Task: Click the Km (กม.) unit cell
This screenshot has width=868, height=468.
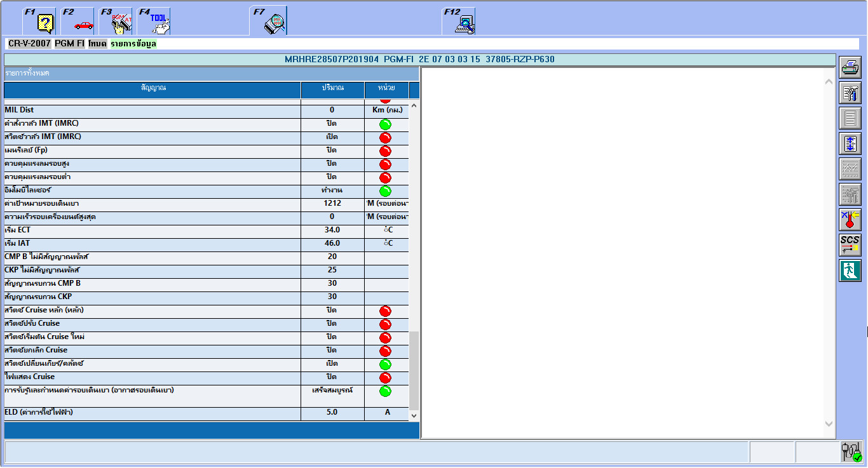Action: click(387, 110)
